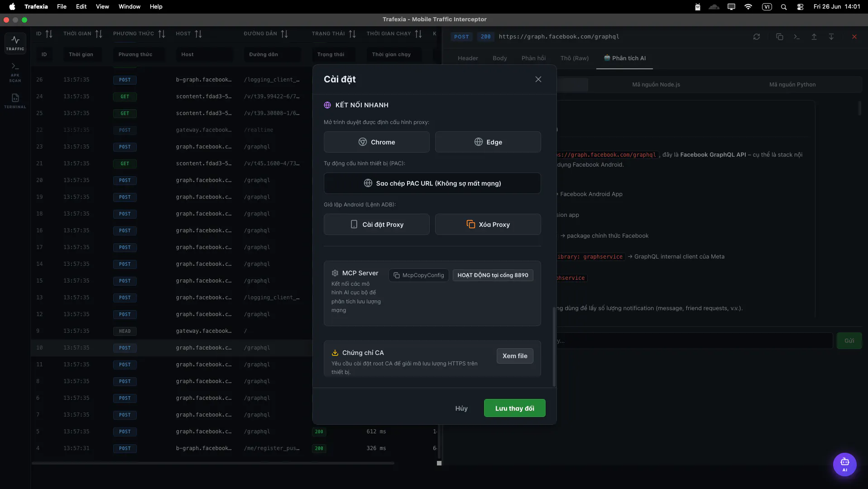The width and height of the screenshot is (868, 489).
Task: Open the Apple menu
Action: tap(12, 7)
